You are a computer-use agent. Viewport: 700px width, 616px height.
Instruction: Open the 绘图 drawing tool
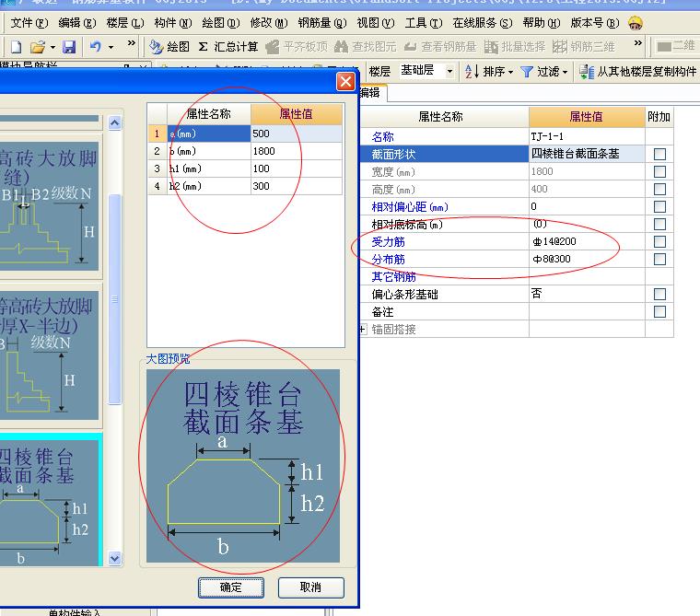[169, 46]
